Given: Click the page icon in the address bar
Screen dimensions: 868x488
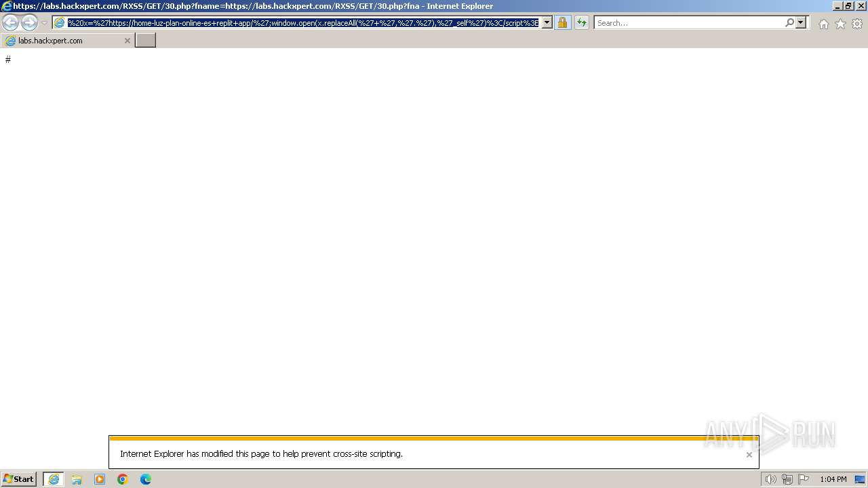Looking at the screenshot, I should point(60,23).
